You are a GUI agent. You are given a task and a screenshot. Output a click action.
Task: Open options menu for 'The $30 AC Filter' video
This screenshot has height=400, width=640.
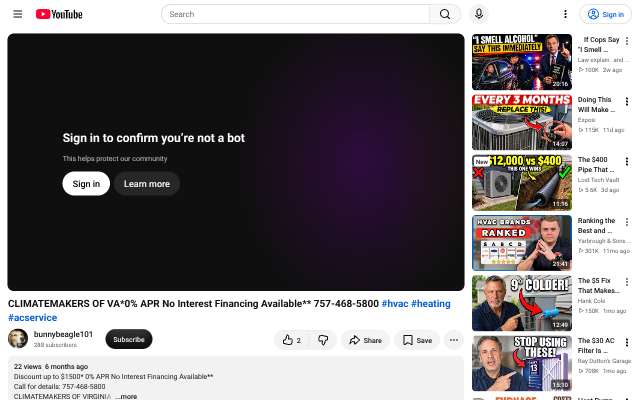pos(627,342)
